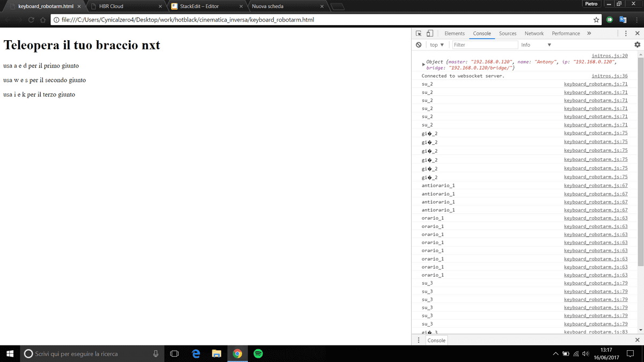Image resolution: width=644 pixels, height=362 pixels.
Task: Reload the page with the refresh icon
Action: click(x=30, y=20)
